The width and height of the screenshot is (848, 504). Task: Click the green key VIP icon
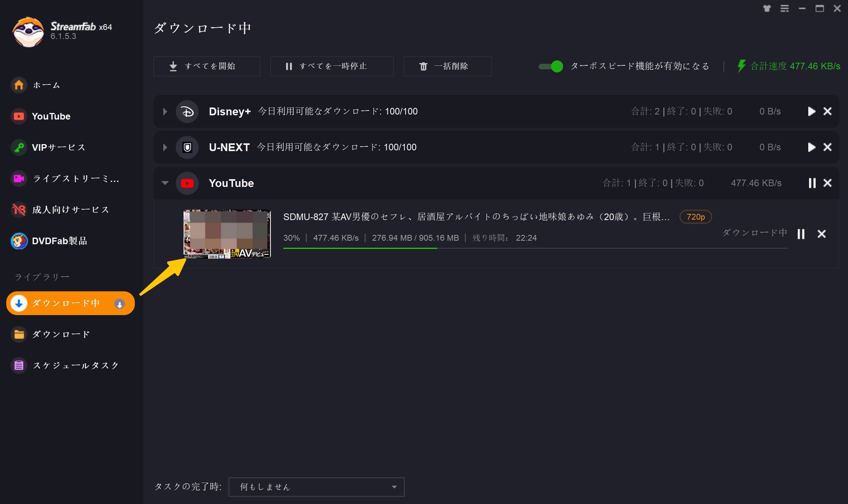coord(19,147)
